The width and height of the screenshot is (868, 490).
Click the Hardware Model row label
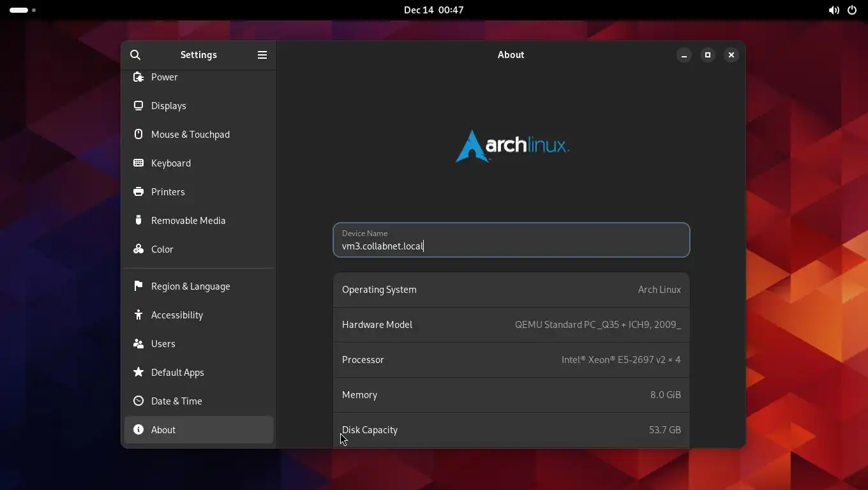377,325
